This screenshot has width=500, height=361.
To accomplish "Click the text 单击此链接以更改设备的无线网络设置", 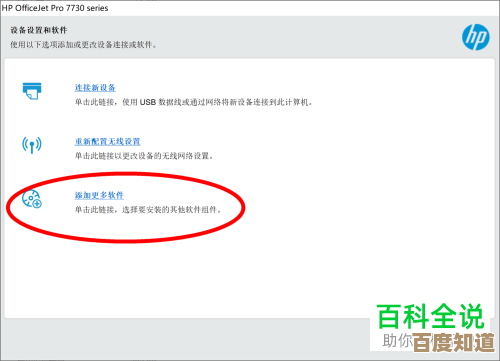I will (x=144, y=156).
